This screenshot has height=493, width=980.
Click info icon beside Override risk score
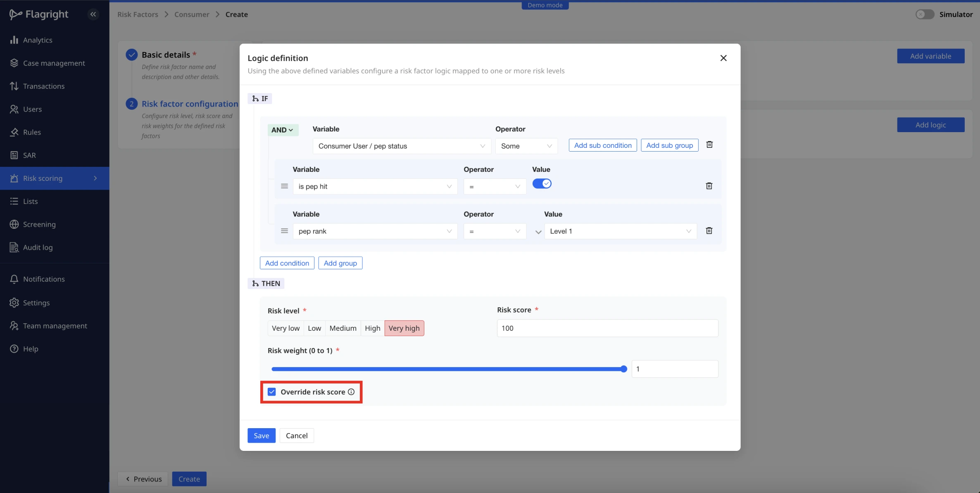[x=351, y=392]
